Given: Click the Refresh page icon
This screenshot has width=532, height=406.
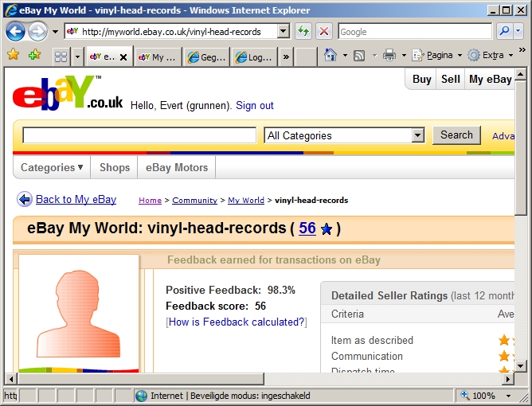Looking at the screenshot, I should (303, 32).
